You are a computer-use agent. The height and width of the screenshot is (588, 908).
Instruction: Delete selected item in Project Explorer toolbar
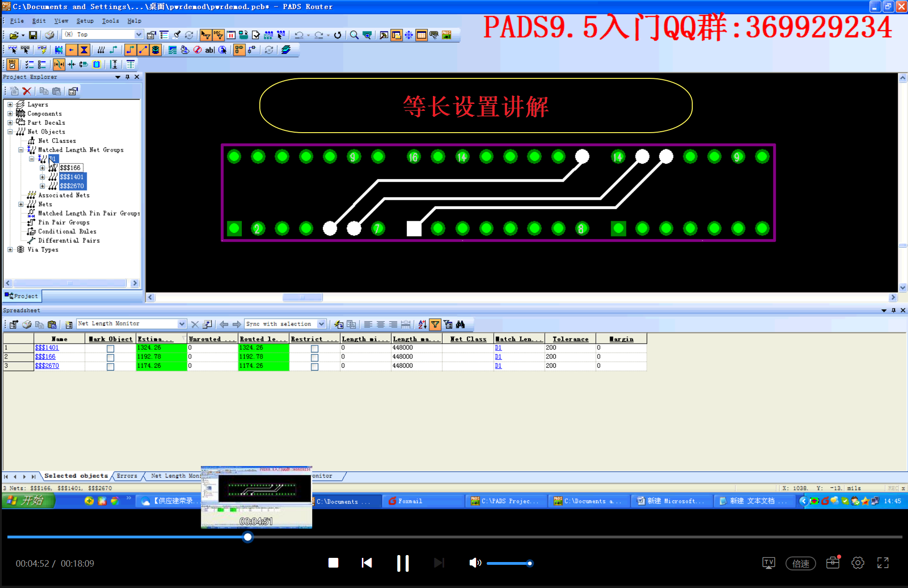[x=27, y=91]
